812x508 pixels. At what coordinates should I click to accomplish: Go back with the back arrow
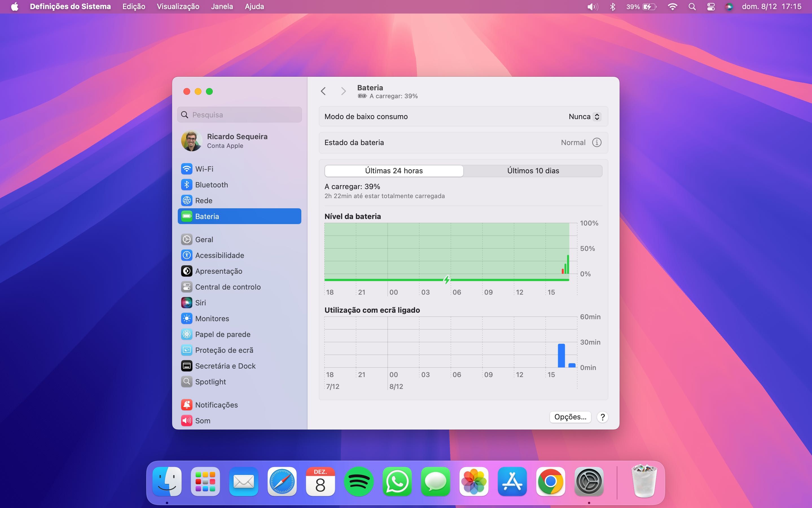(x=323, y=91)
